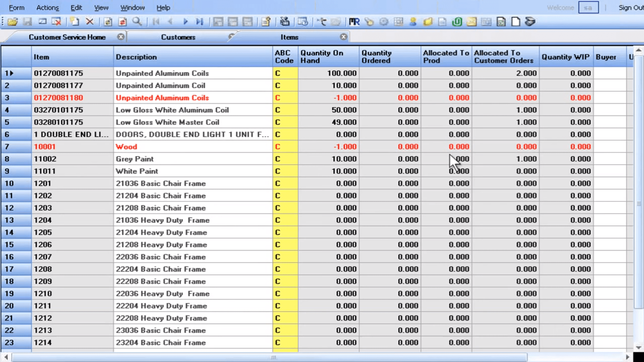Screen dimensions: 644x362
Task: Click the magnifying glass Filter icon
Action: point(137,22)
